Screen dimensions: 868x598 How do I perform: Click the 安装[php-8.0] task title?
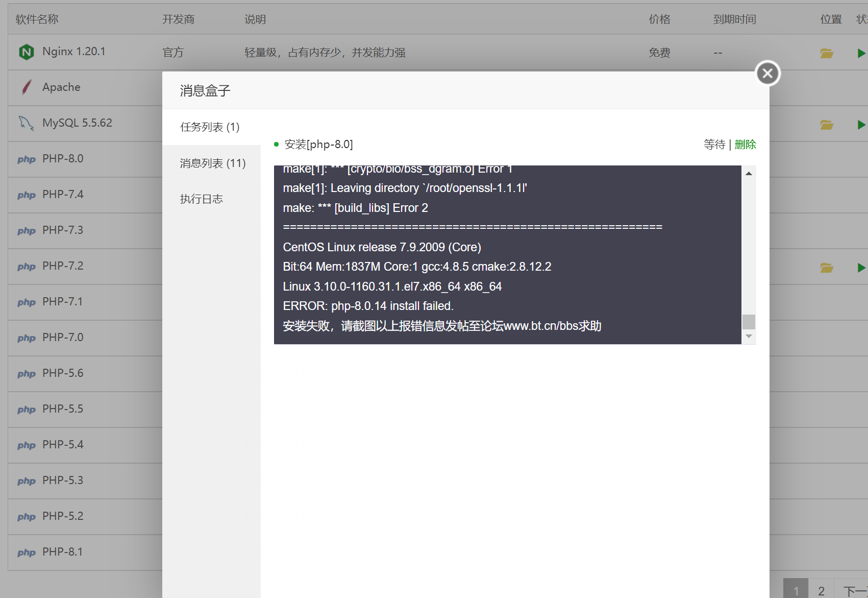(x=318, y=145)
